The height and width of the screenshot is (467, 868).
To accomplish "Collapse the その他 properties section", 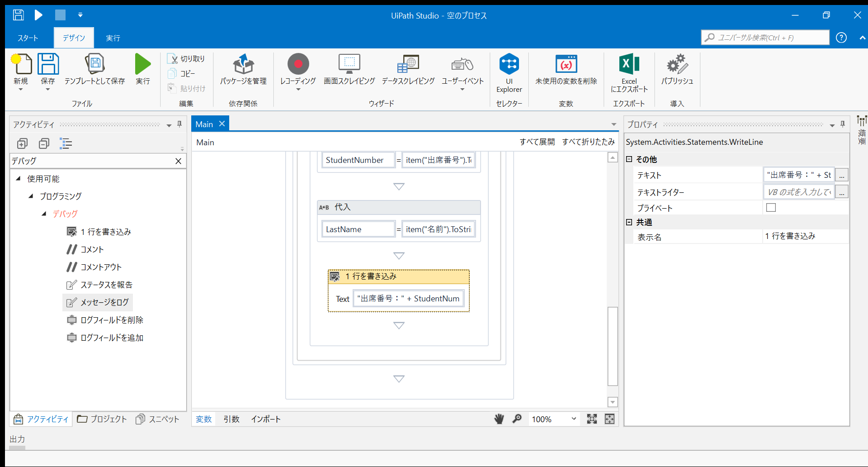I will 629,159.
